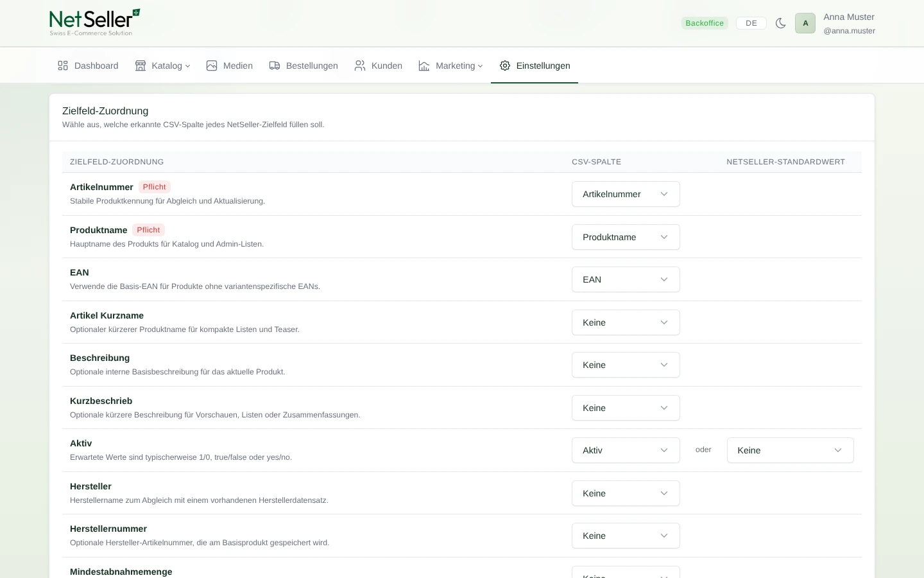
Task: Click the Pflicht badge beside Produktname
Action: (148, 230)
